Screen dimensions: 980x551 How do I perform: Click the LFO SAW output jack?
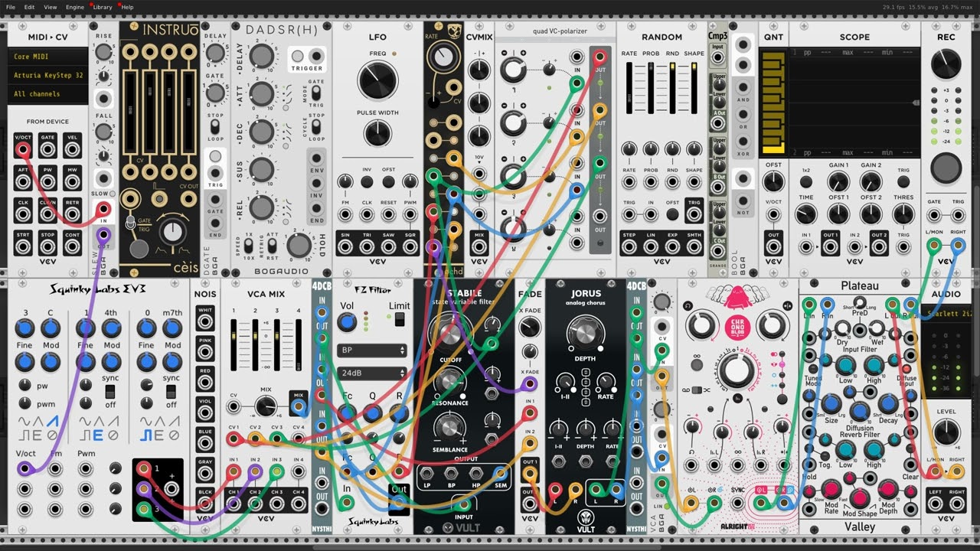[x=389, y=247]
